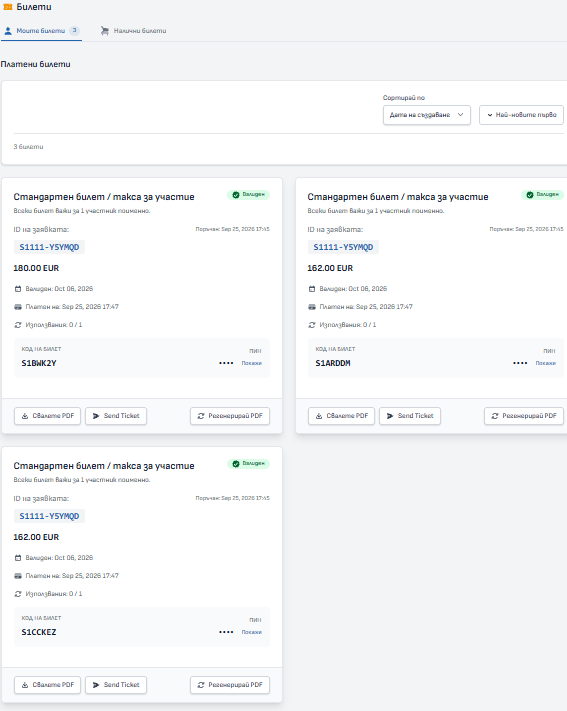Click the 162.00 EUR price on ticket S1ARDDM

point(330,268)
